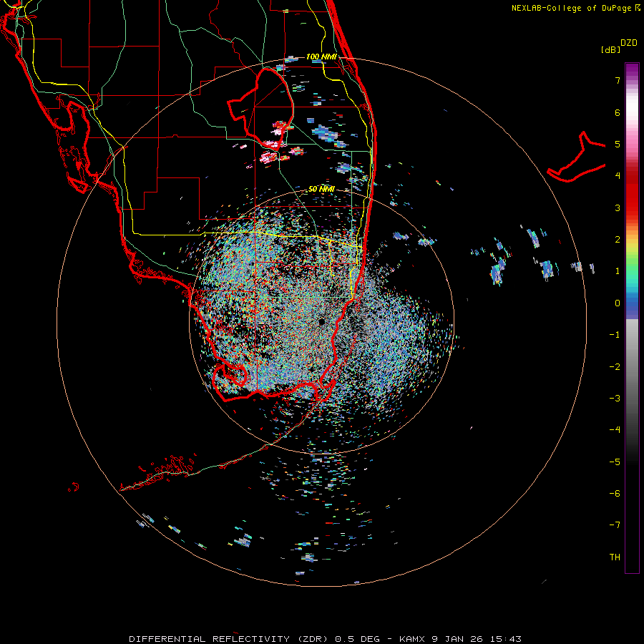Screen dimensions: 644x644
Task: Click the 1 value on color scale
Action: [618, 271]
